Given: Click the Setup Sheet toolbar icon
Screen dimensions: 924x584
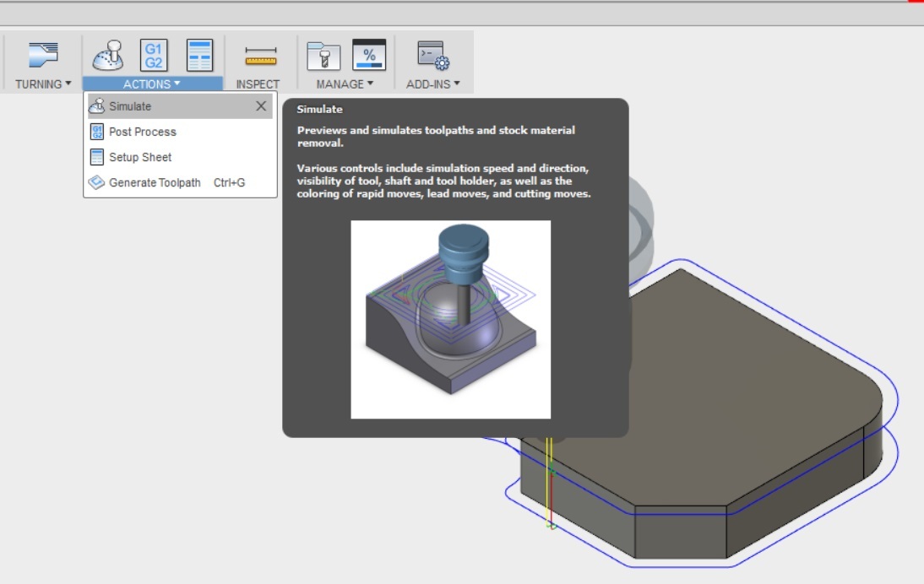Looking at the screenshot, I should [199, 55].
